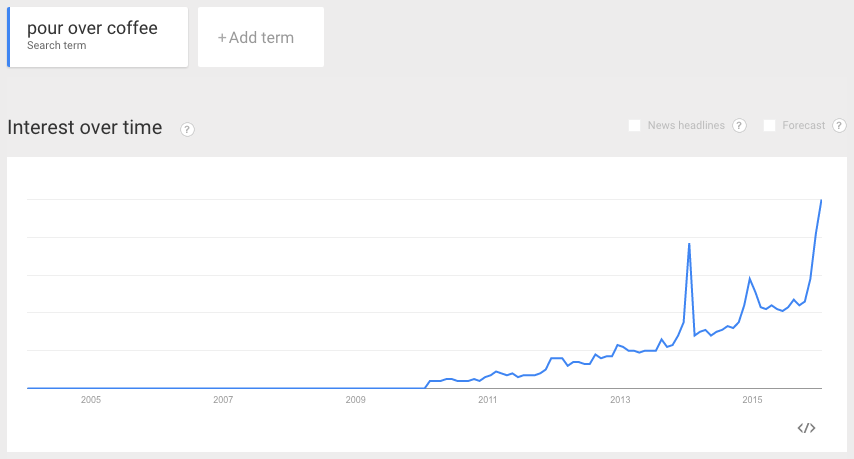The width and height of the screenshot is (854, 459).
Task: Click the help icon next to Forecast
Action: coord(839,126)
